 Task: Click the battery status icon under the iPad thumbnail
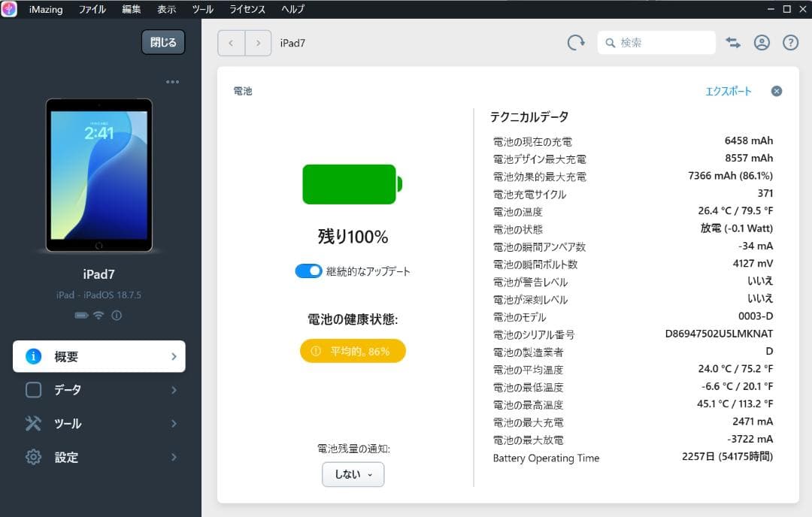[80, 315]
